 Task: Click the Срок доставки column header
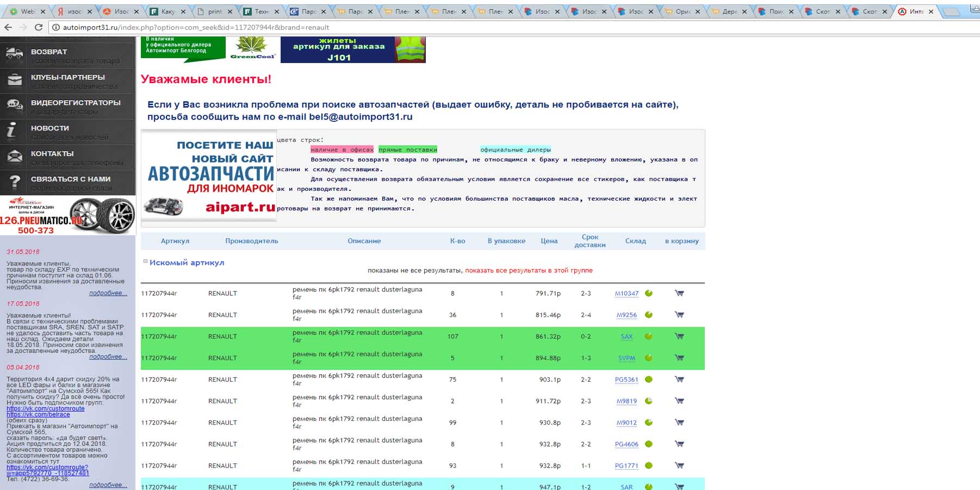tap(590, 241)
